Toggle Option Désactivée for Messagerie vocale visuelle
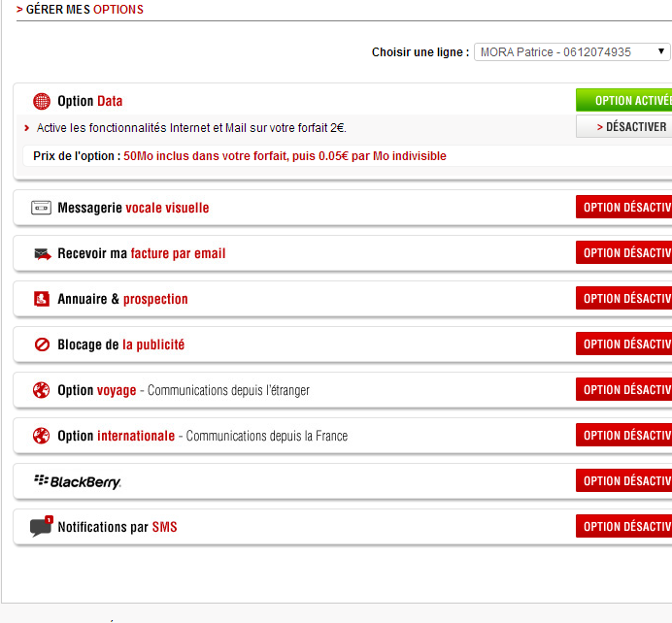 pyautogui.click(x=623, y=208)
